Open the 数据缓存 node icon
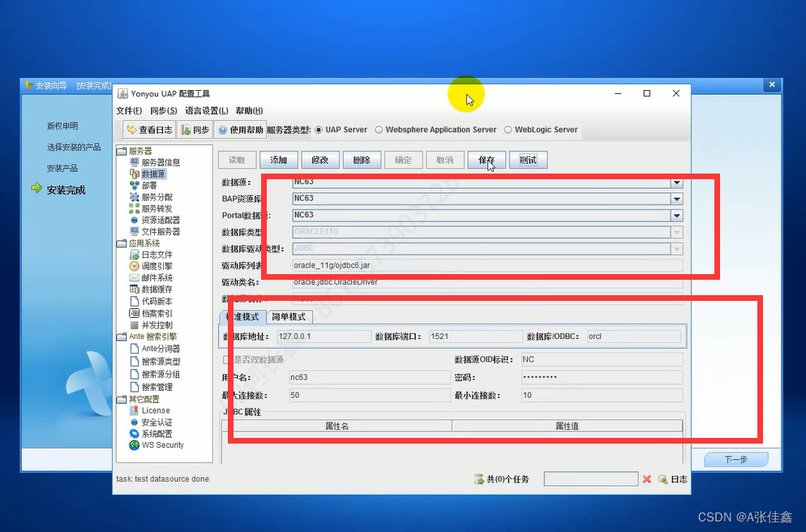Image resolution: width=806 pixels, height=532 pixels. click(134, 290)
